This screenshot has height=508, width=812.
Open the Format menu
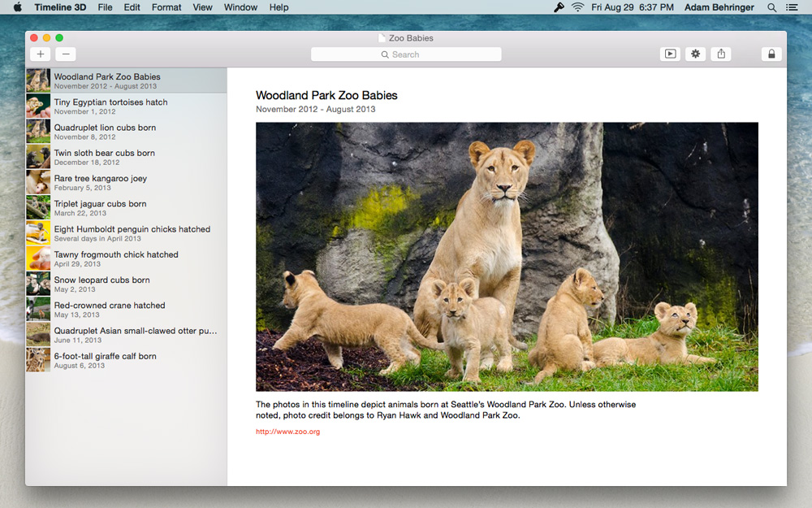[166, 7]
